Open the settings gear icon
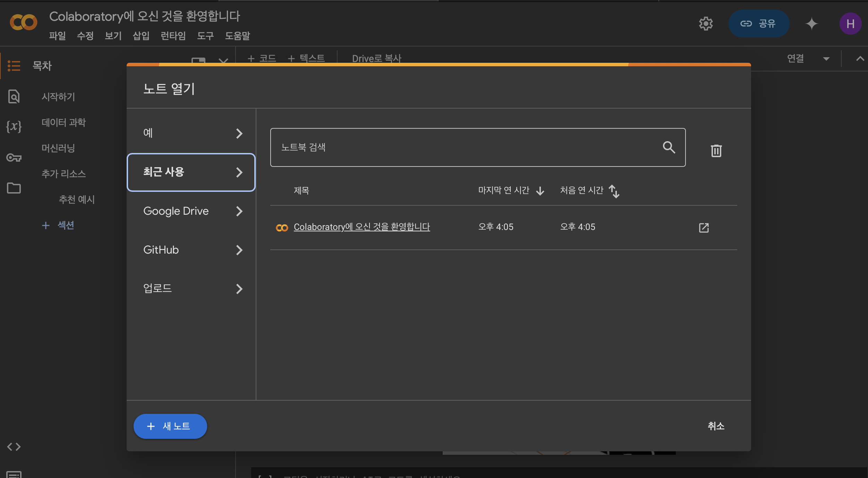The width and height of the screenshot is (868, 478). 706,24
